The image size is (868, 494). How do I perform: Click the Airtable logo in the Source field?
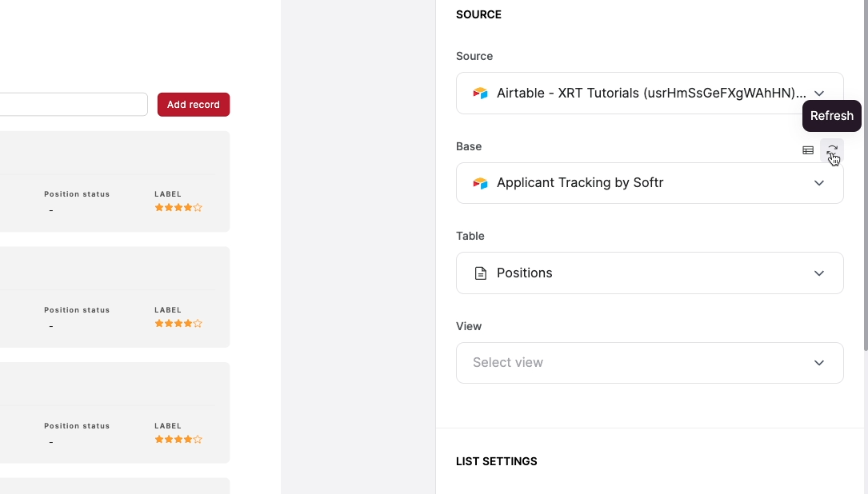coord(480,93)
